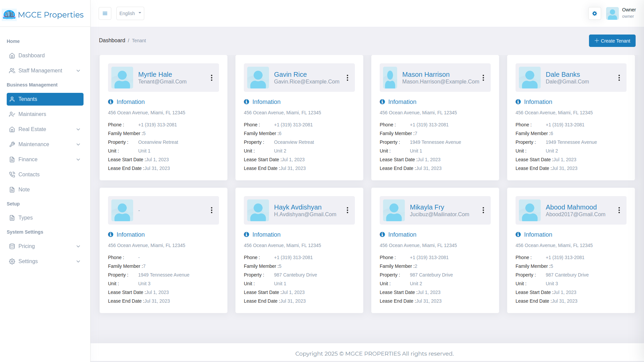The image size is (644, 362).
Task: Open kebab menu for Mason Harrison
Action: (x=483, y=78)
